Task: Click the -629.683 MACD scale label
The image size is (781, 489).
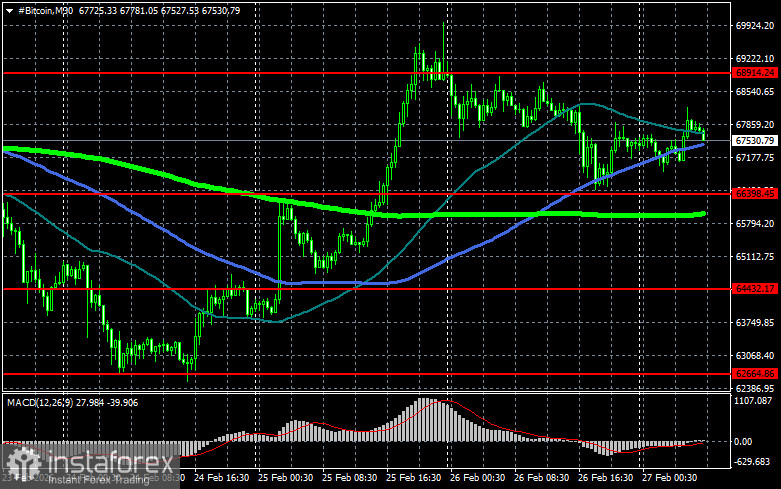Action: click(x=753, y=462)
